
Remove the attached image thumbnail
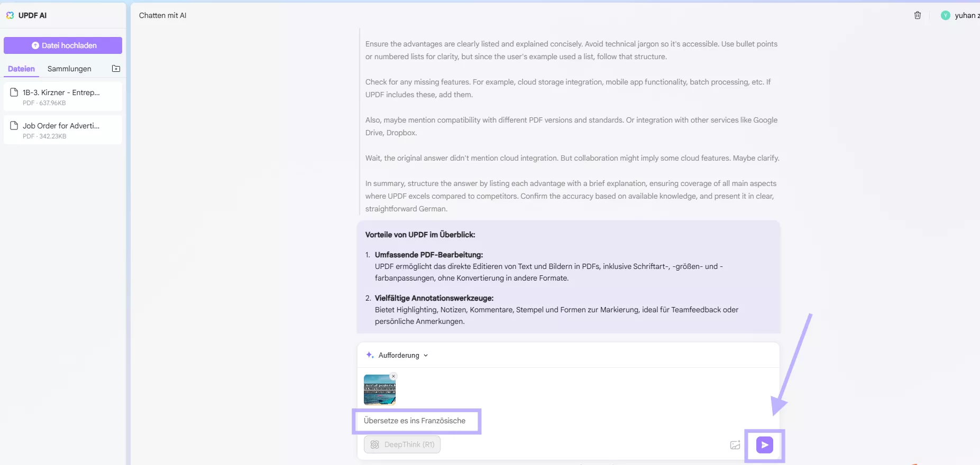393,376
